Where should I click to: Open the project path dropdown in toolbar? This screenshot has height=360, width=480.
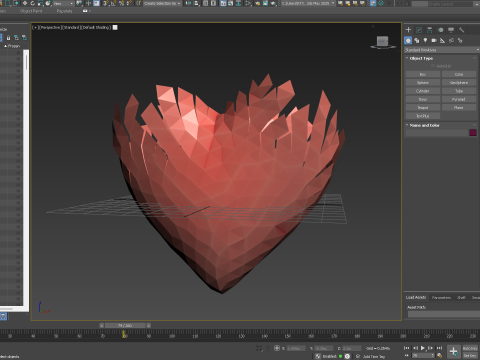308,3
